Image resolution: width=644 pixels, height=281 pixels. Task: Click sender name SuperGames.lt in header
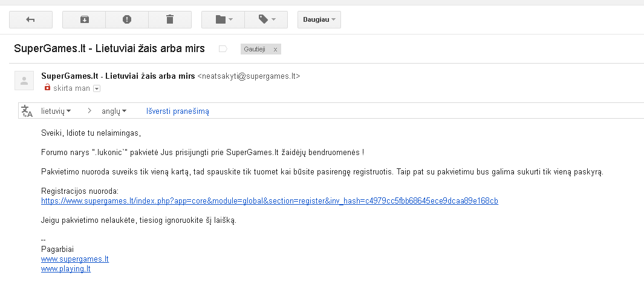pyautogui.click(x=118, y=76)
